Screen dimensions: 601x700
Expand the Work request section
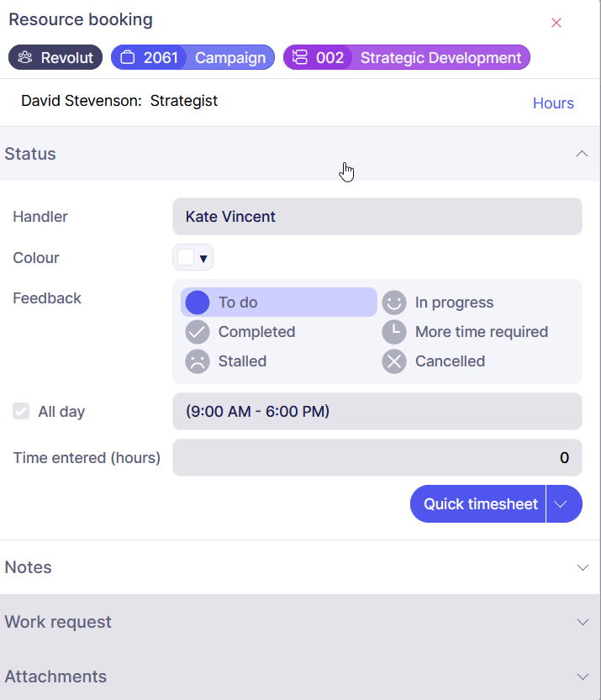pyautogui.click(x=583, y=622)
